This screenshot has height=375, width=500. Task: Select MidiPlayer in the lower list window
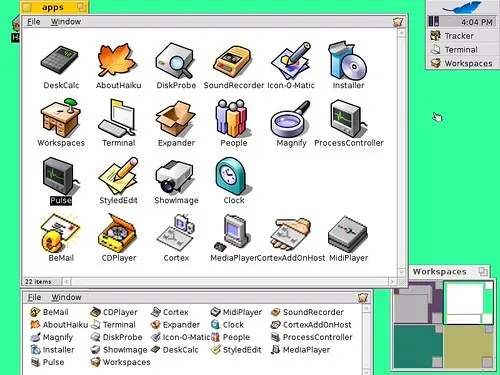pos(236,312)
